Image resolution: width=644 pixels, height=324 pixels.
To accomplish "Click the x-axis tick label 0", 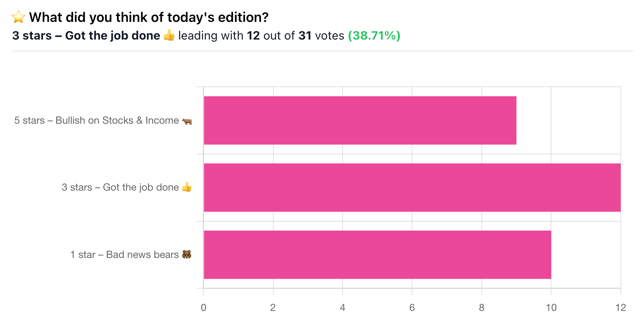I will 203,308.
